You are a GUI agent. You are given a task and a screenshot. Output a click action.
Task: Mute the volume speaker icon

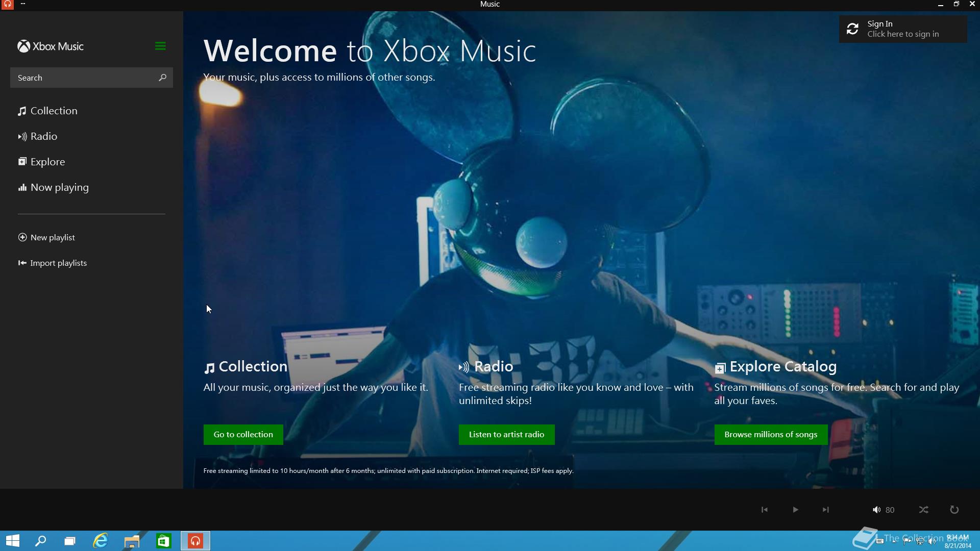(876, 510)
